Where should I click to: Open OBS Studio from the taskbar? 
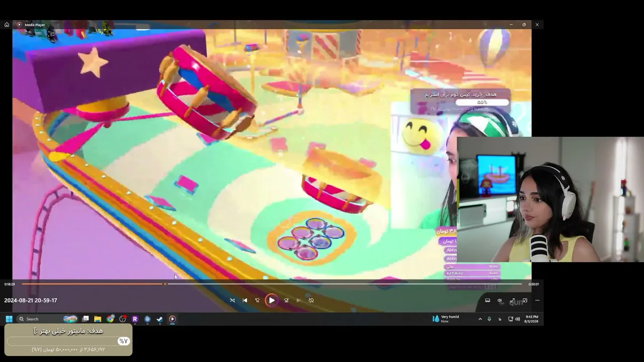pyautogui.click(x=123, y=319)
